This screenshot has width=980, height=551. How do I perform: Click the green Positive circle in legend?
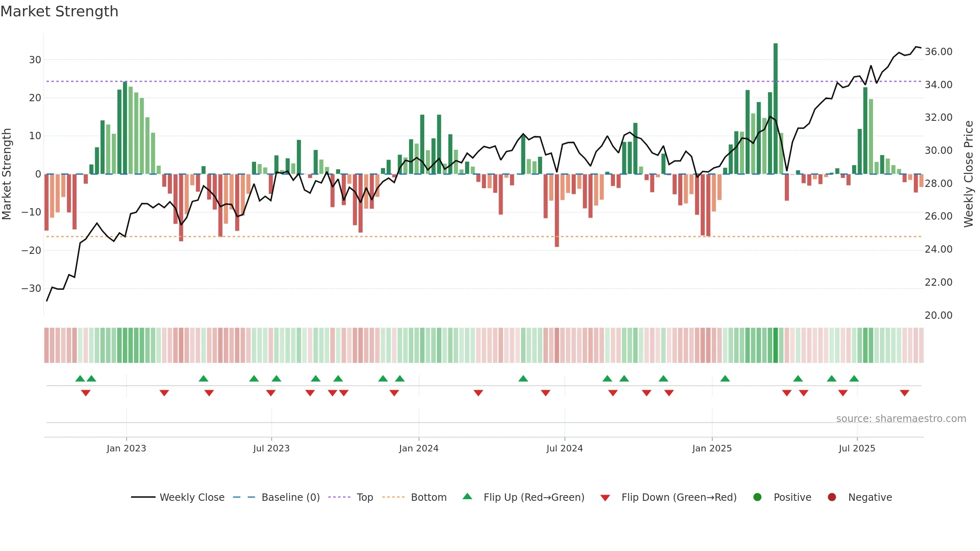[x=757, y=497]
